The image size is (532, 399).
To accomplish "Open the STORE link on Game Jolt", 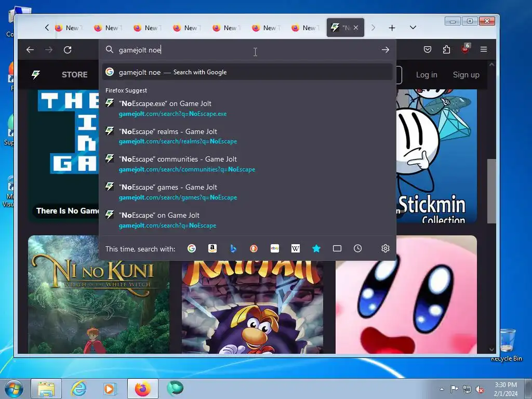I will pyautogui.click(x=75, y=75).
